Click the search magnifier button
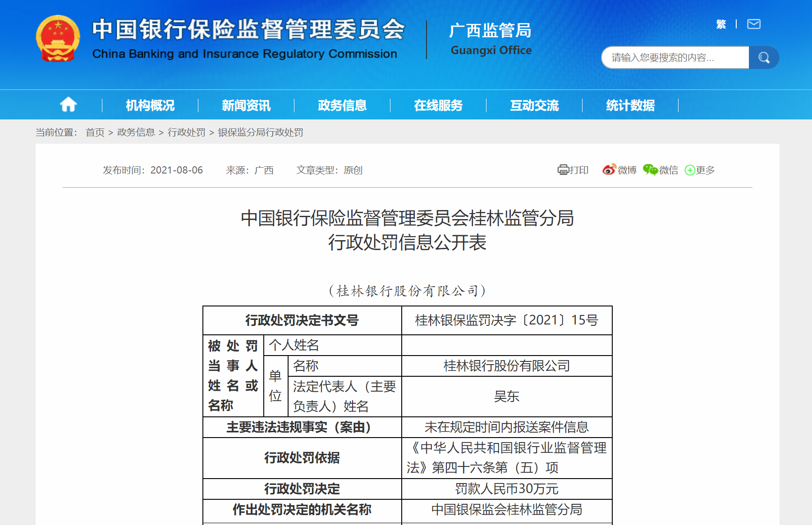The image size is (812, 525). tap(764, 58)
